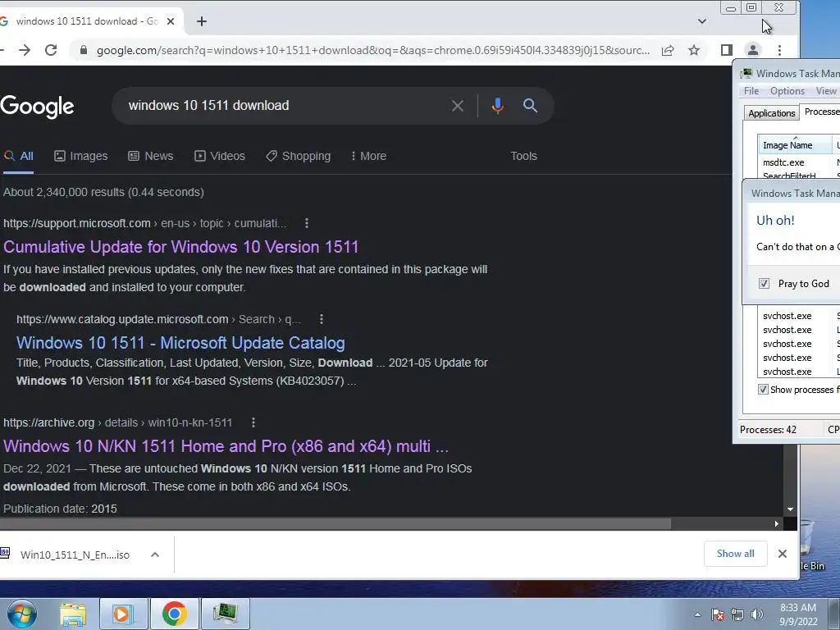Screen dimensions: 840x630
Task: Click the vertical scrollbar down arrow
Action: 790,509
